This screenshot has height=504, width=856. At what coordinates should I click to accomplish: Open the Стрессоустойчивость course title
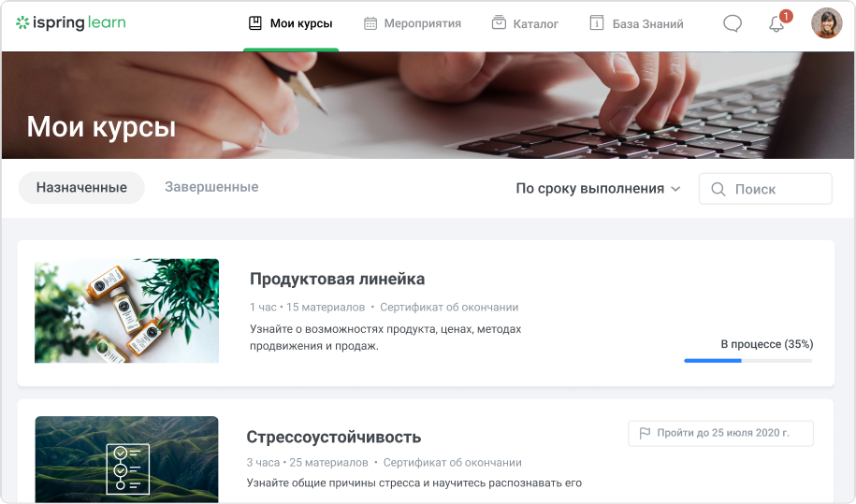point(334,437)
